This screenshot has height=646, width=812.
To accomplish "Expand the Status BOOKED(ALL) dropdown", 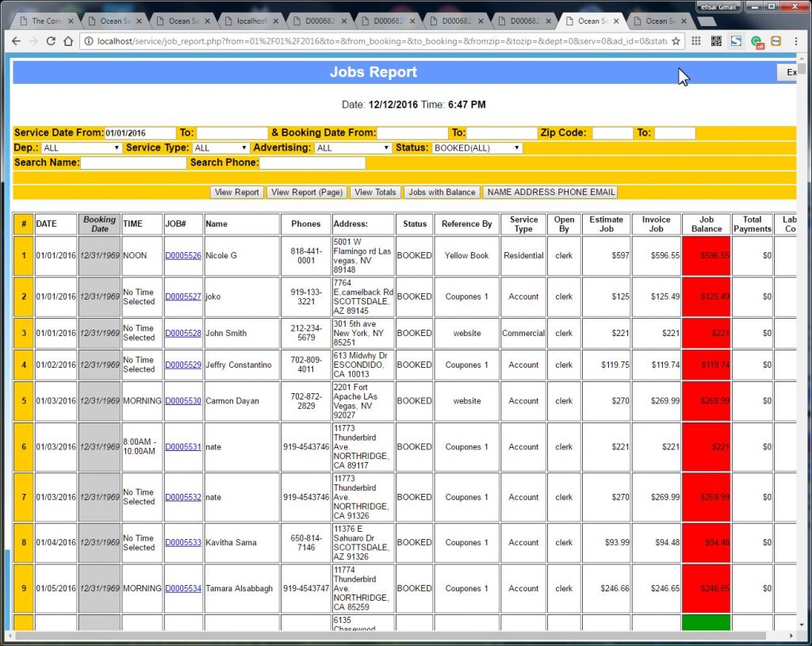I will [477, 148].
